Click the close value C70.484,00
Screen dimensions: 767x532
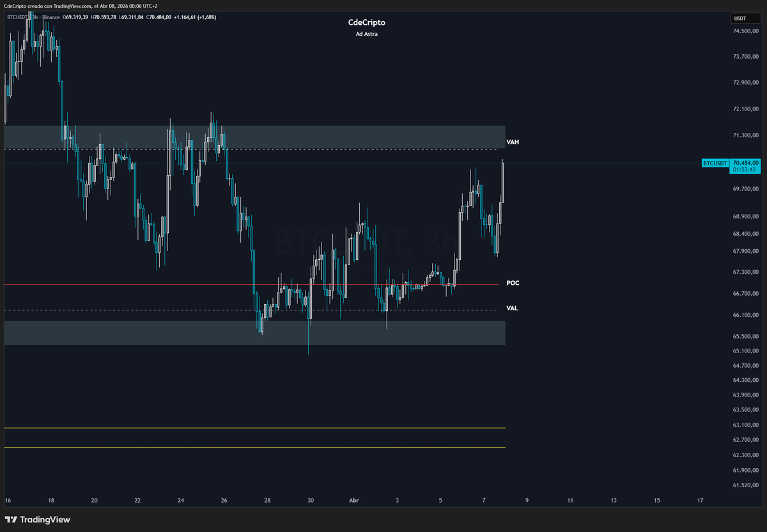pyautogui.click(x=159, y=17)
